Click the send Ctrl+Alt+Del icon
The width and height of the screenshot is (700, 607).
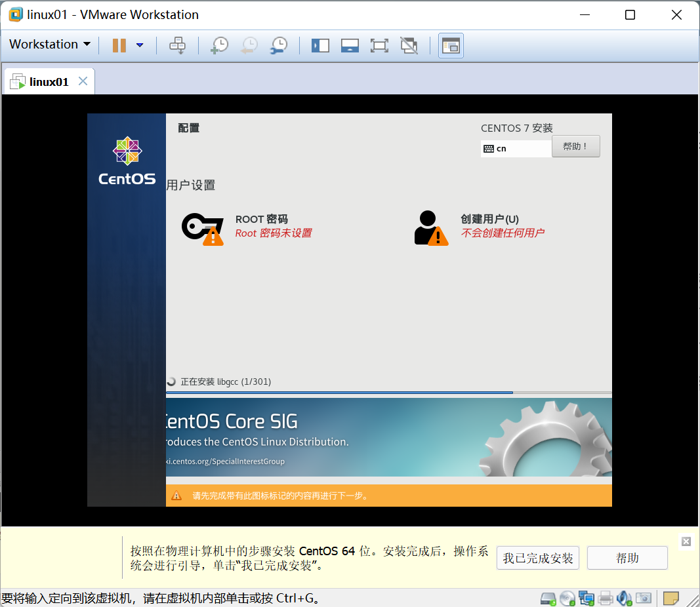click(x=177, y=45)
